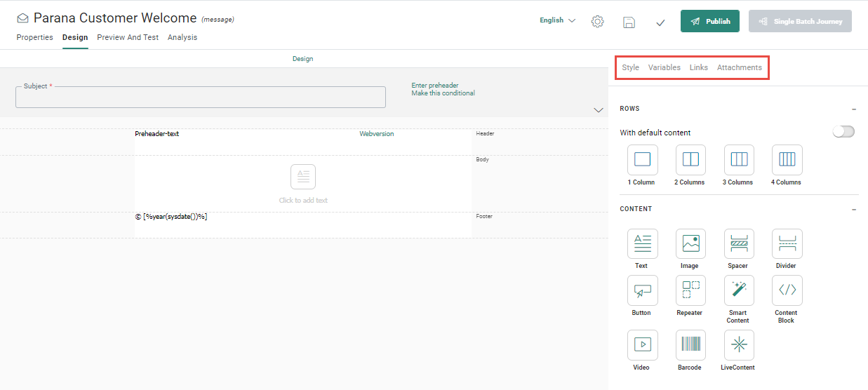Viewport: 868px width, 390px height.
Task: Click the 2 Columns row layout
Action: [x=690, y=160]
